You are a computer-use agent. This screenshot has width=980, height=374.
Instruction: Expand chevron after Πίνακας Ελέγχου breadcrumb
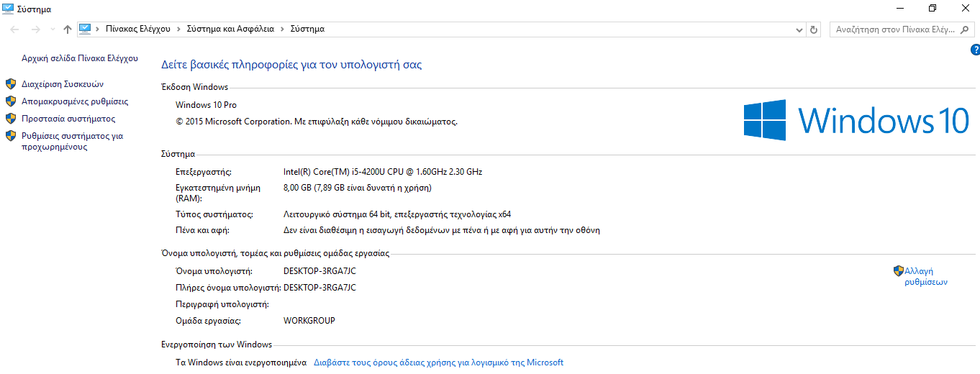tap(178, 29)
